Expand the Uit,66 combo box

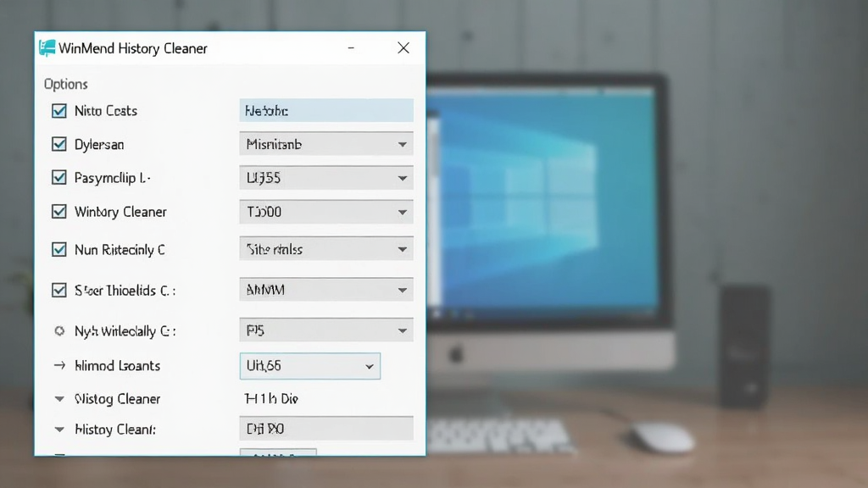pyautogui.click(x=310, y=366)
